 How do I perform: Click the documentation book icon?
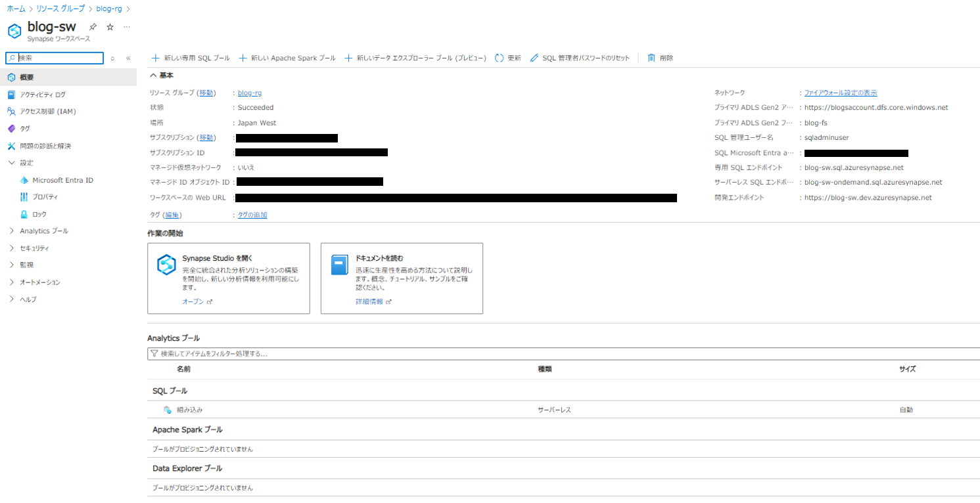tap(339, 265)
